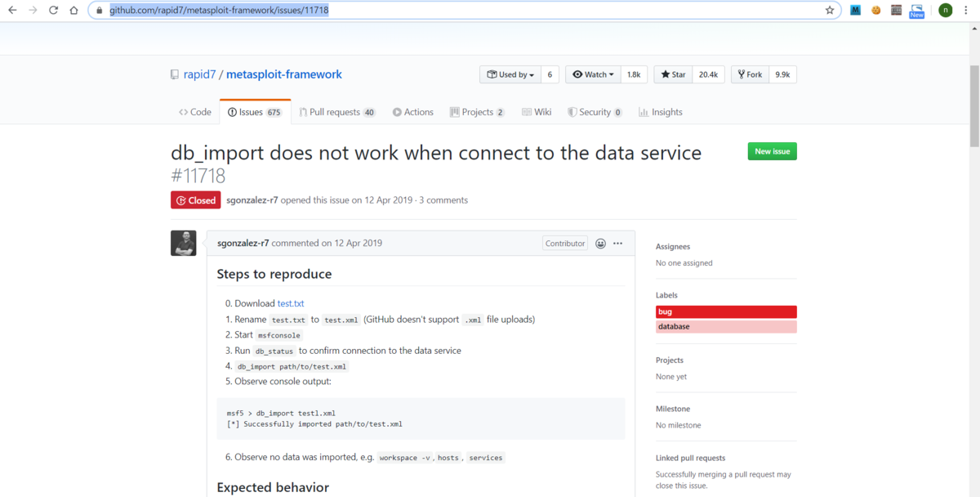The width and height of the screenshot is (980, 497).
Task: Click the msfconsole inline code
Action: 279,335
